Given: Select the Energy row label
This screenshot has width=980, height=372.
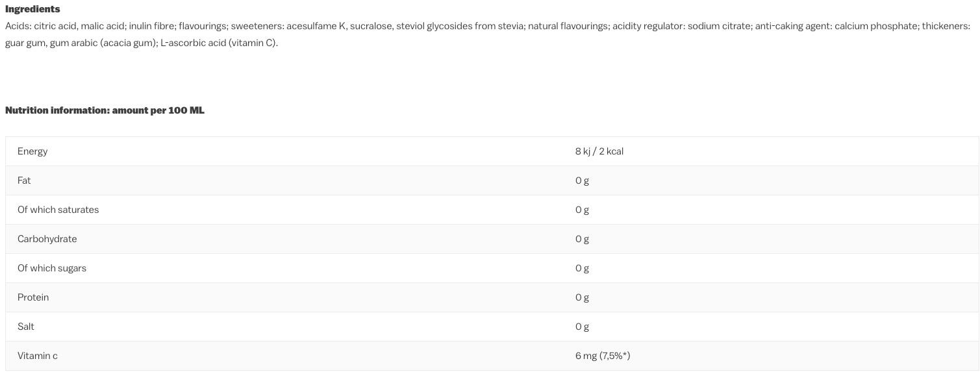Looking at the screenshot, I should point(32,151).
